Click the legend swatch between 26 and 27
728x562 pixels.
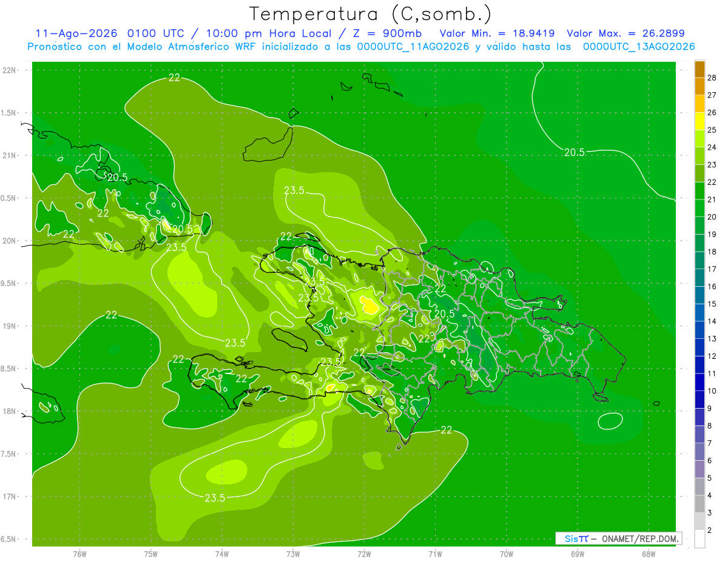click(699, 104)
